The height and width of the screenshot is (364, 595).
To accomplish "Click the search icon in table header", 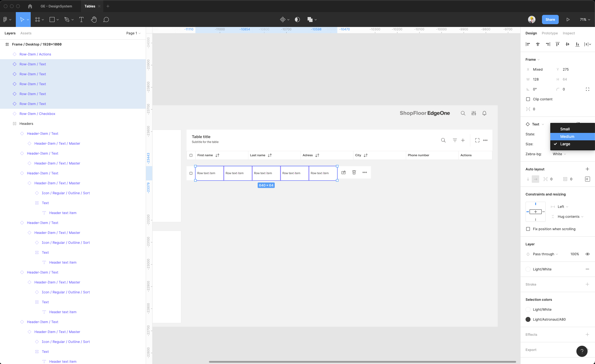I will pos(443,140).
